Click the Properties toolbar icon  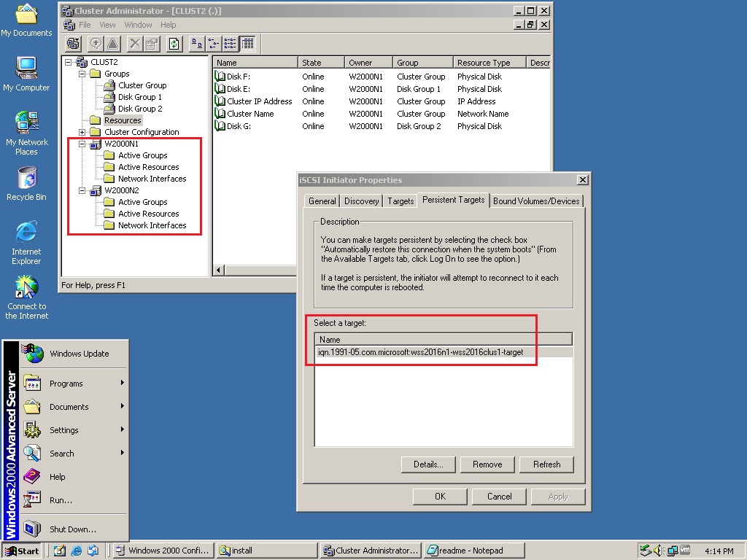152,44
